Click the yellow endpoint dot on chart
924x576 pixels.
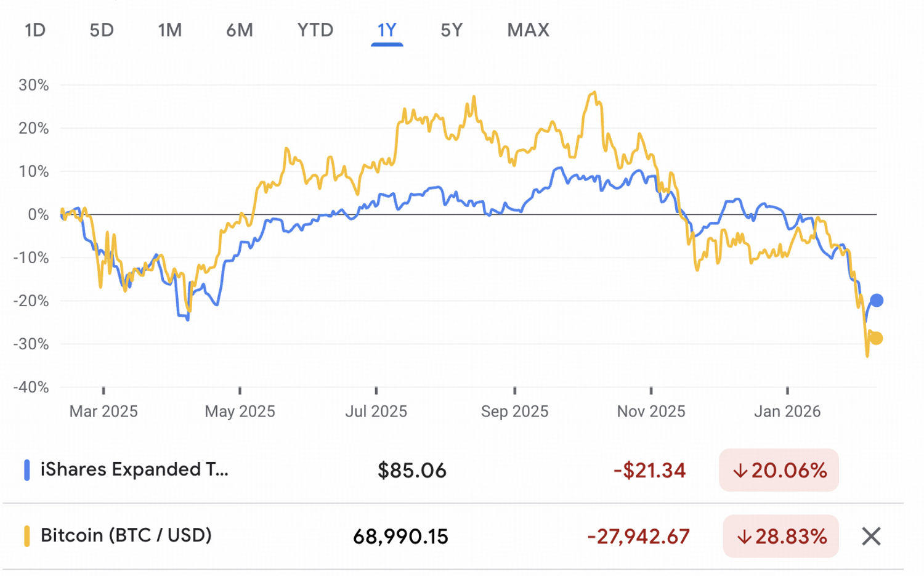(876, 338)
